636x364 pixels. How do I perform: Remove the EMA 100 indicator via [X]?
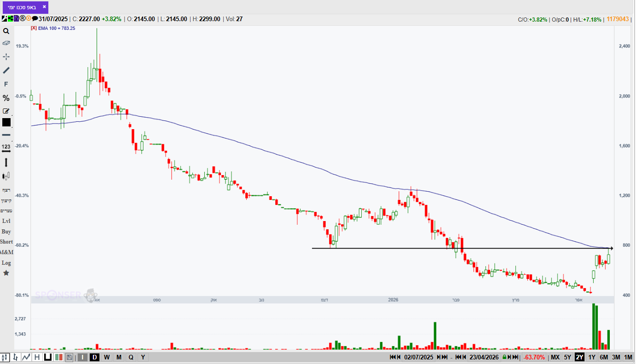click(34, 28)
